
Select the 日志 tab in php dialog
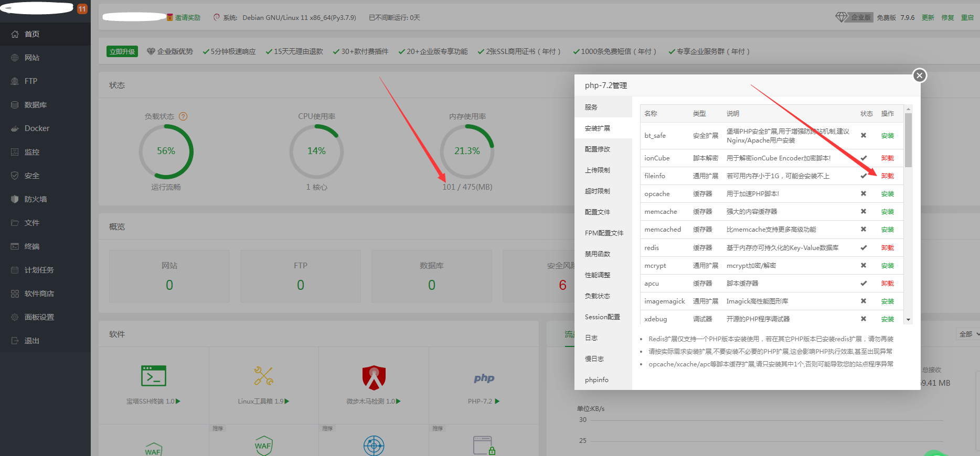pos(603,338)
